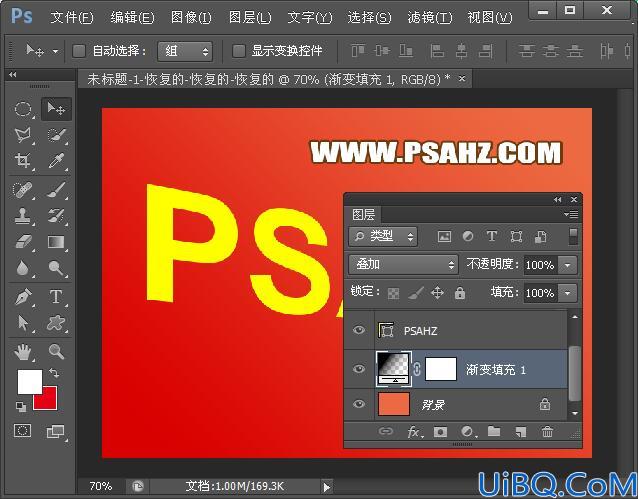Image resolution: width=638 pixels, height=499 pixels.
Task: Enable the 自动选择 checkbox
Action: pos(79,51)
